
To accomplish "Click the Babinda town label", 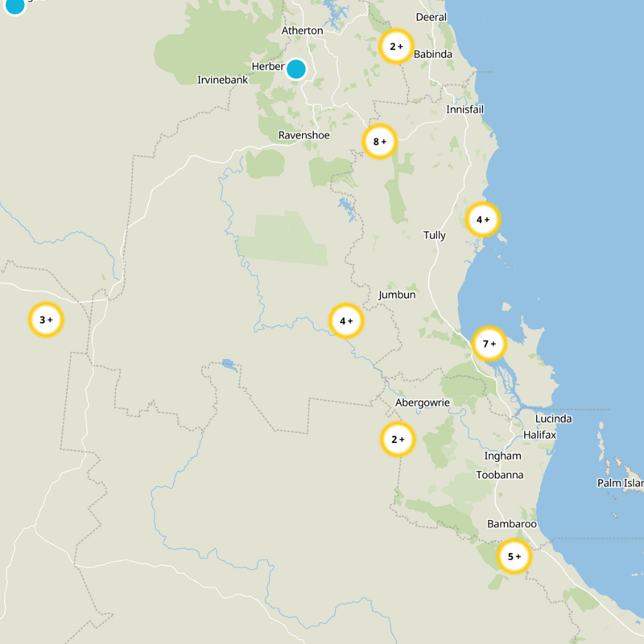I will coord(433,54).
